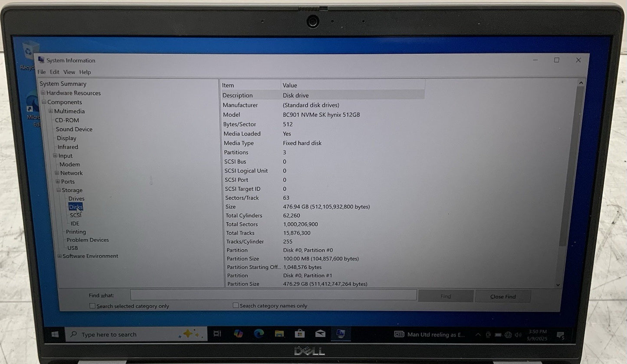Expand the Software Environment node
This screenshot has height=364, width=627.
[x=59, y=256]
